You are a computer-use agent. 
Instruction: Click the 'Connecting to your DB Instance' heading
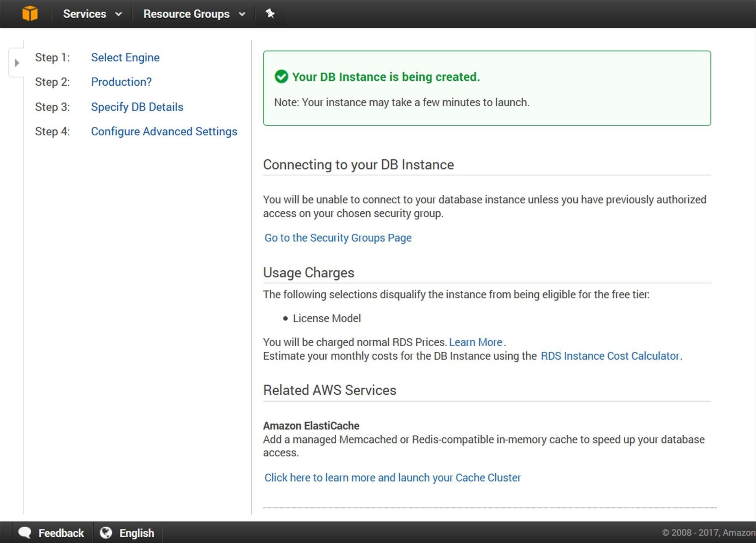(358, 164)
